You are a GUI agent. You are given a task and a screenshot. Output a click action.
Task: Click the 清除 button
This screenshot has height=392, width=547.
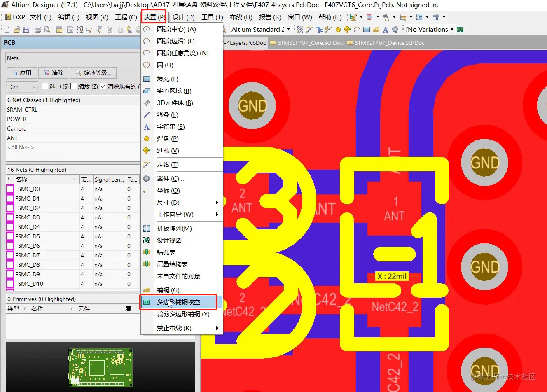pyautogui.click(x=54, y=73)
